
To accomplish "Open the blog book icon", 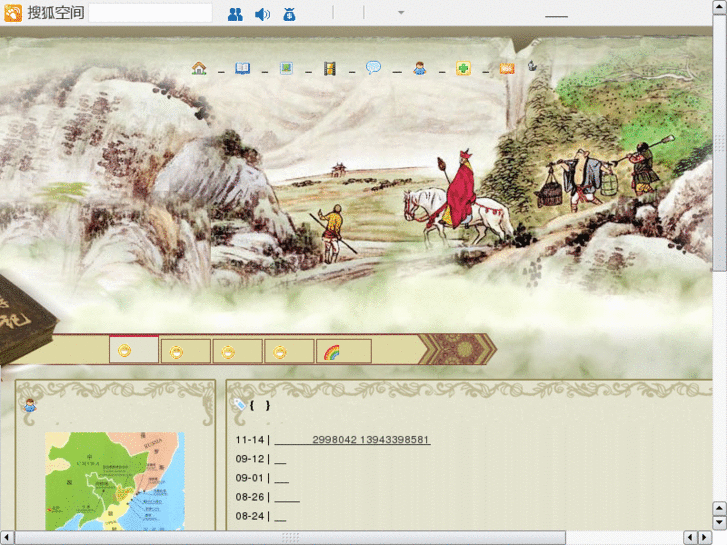I will click(242, 68).
